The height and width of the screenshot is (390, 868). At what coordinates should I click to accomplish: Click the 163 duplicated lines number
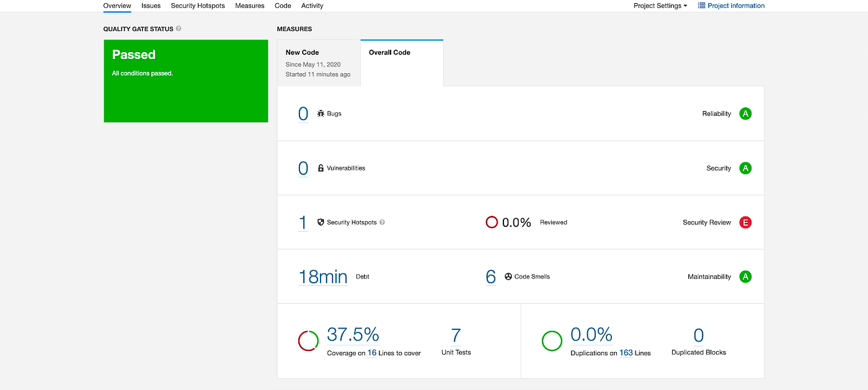tap(626, 353)
